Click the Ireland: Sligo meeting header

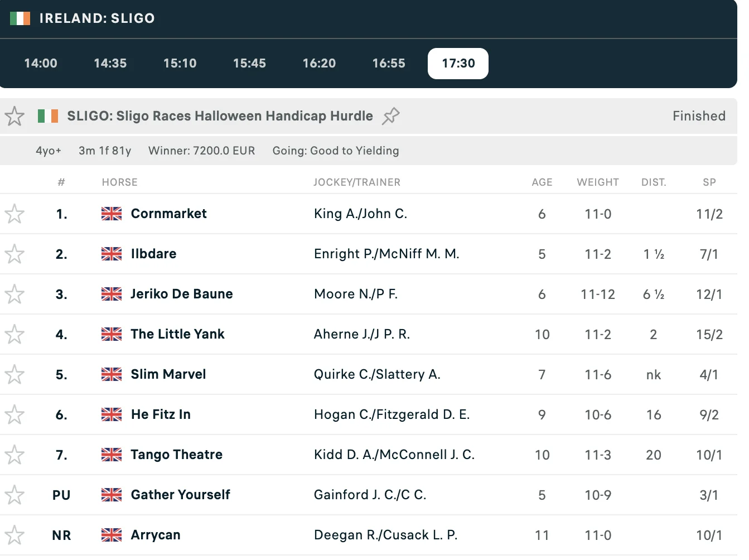click(x=97, y=18)
